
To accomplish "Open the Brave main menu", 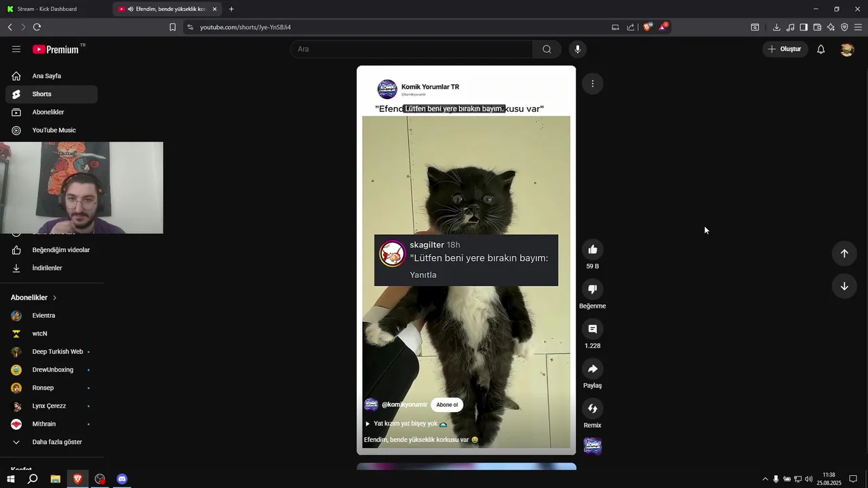I will tap(858, 27).
